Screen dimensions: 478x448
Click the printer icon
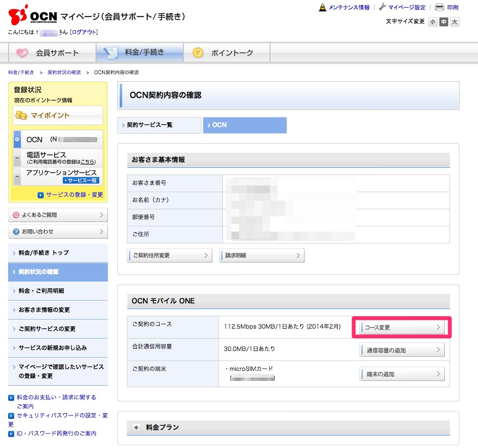coord(440,7)
